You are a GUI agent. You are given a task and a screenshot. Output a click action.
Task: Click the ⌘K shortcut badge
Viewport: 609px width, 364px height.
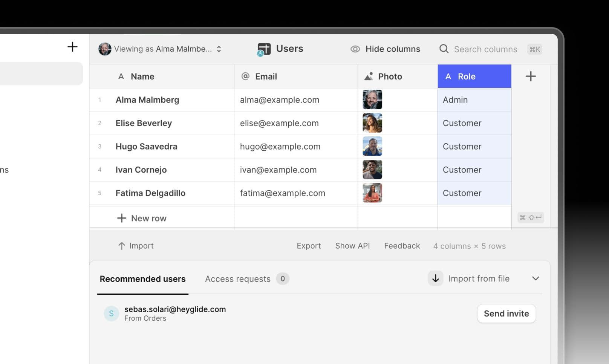[534, 49]
